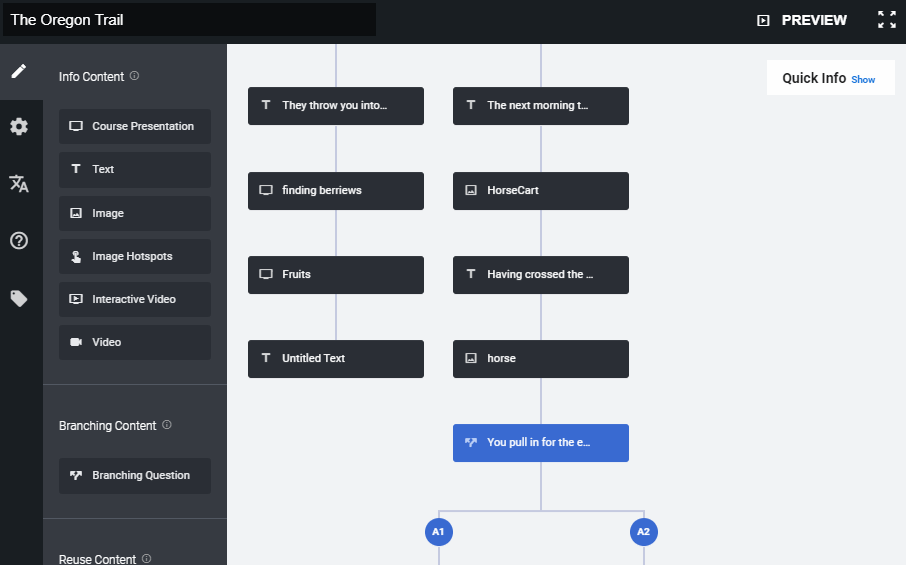Click Show link in Quick Info

(863, 80)
